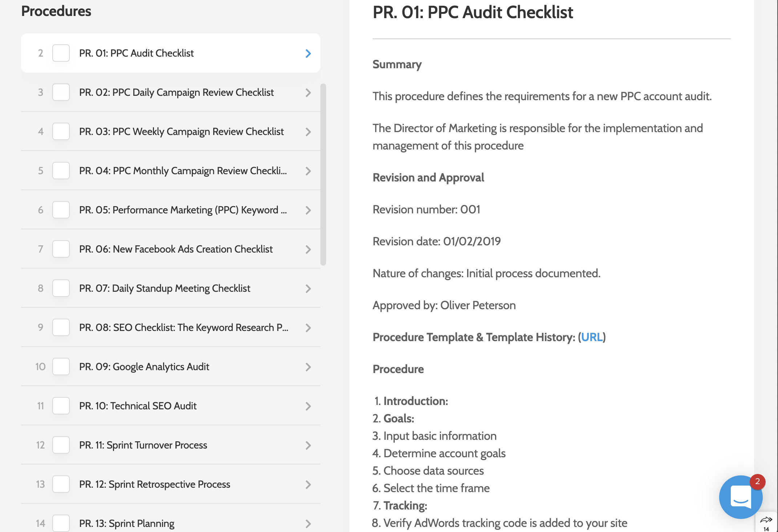Image resolution: width=778 pixels, height=532 pixels.
Task: Open the Procedure Template URL link
Action: pos(592,337)
